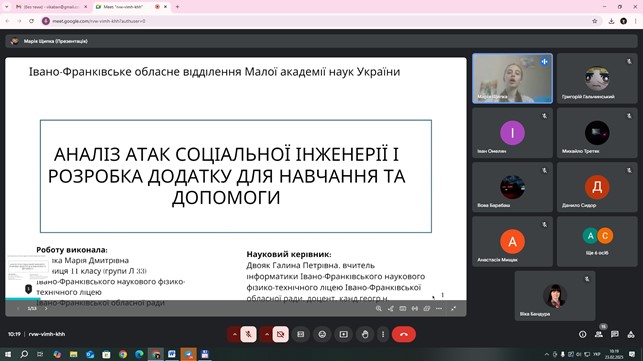The width and height of the screenshot is (643, 361).
Task: Select Вова Барабаш participant tile
Action: click(512, 187)
